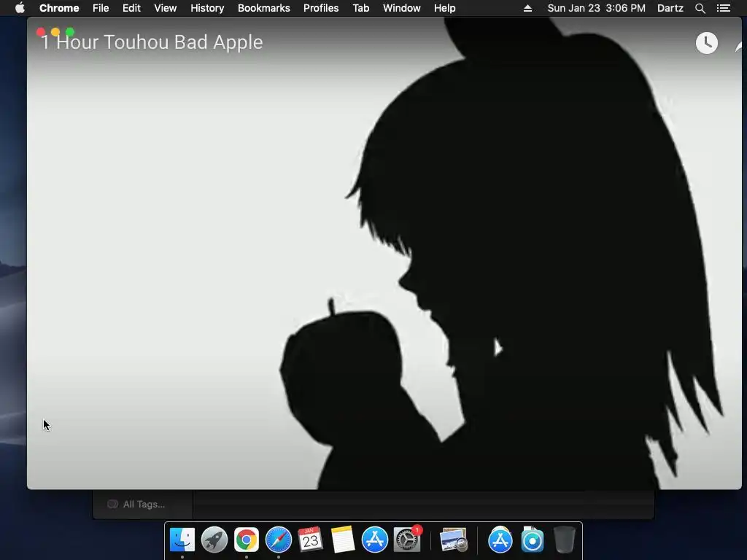747x560 pixels.
Task: Click the eject icon in menu bar
Action: click(527, 8)
